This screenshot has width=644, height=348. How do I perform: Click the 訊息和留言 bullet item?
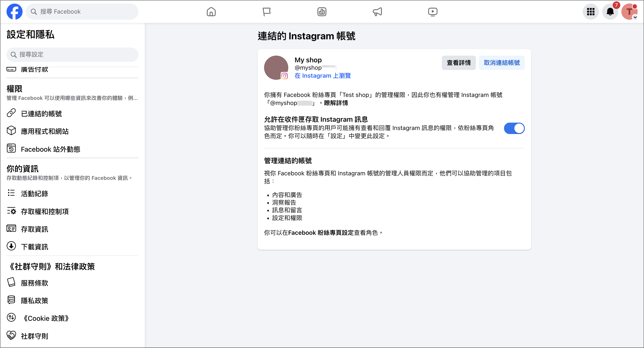tap(287, 210)
